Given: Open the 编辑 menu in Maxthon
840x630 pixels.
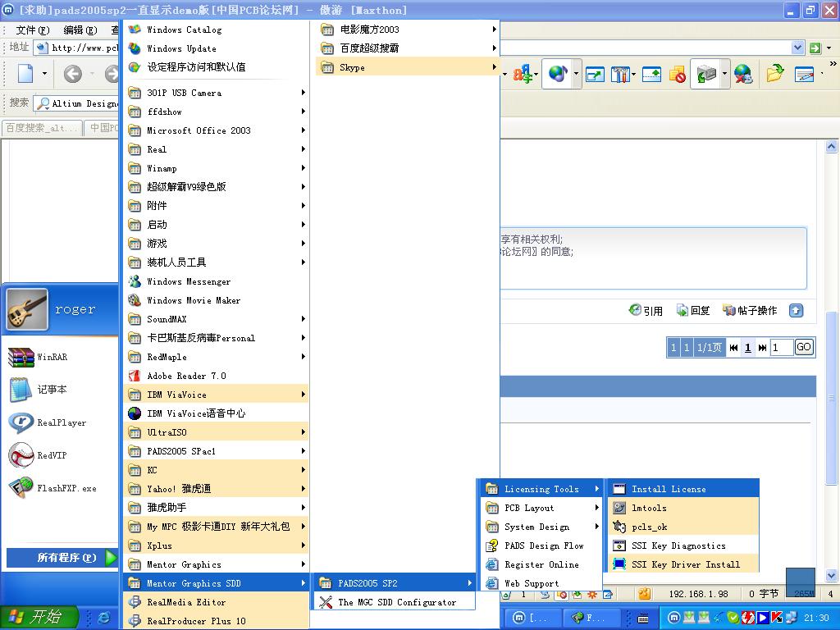Looking at the screenshot, I should pos(80,30).
